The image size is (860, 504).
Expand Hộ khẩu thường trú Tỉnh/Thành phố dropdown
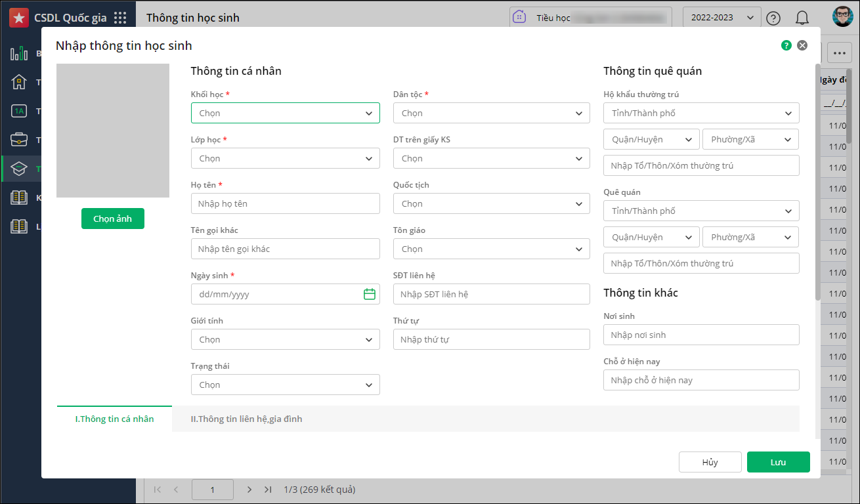[700, 113]
